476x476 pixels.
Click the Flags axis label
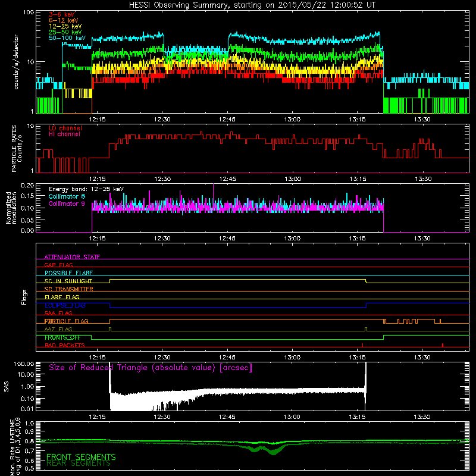[x=24, y=297]
